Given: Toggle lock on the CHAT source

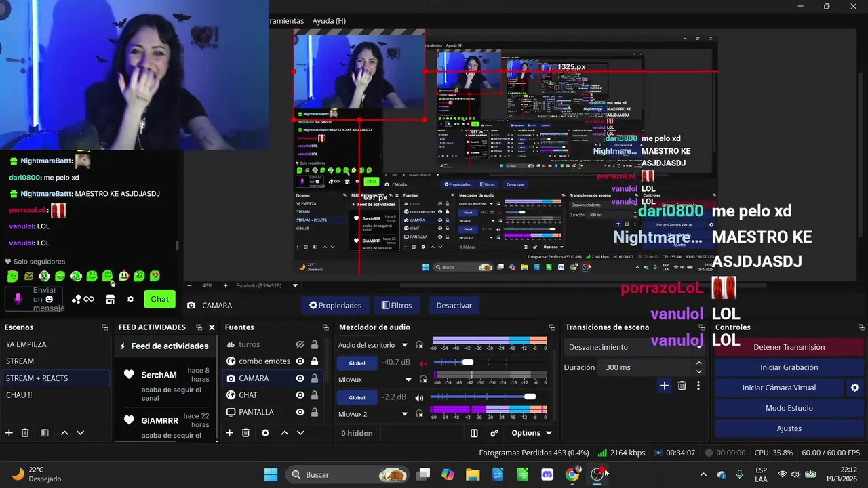Looking at the screenshot, I should pos(314,395).
